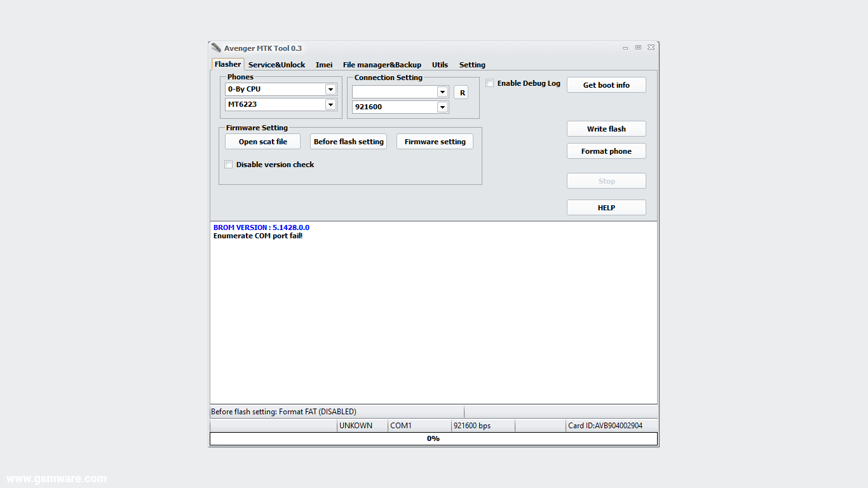Screen dimensions: 868x488
Task: Maximize the Avenger MTK Tool window
Action: [x=638, y=48]
